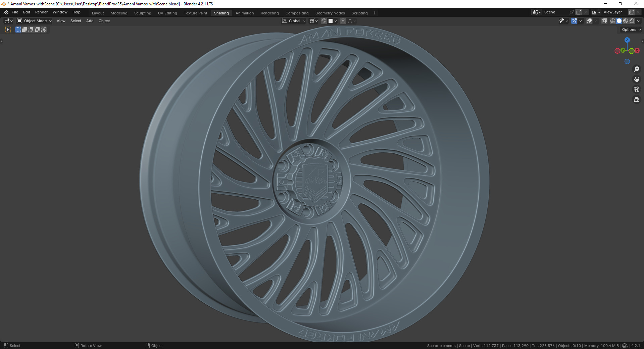Image resolution: width=644 pixels, height=349 pixels.
Task: Open proportional editing falloff dropdown
Action: click(352, 21)
